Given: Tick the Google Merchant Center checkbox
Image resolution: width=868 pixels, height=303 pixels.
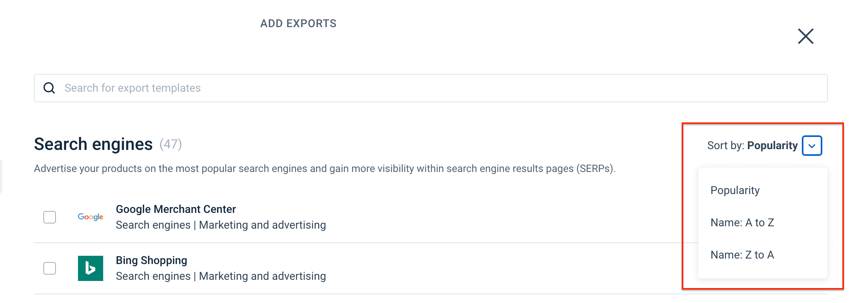Looking at the screenshot, I should (50, 217).
